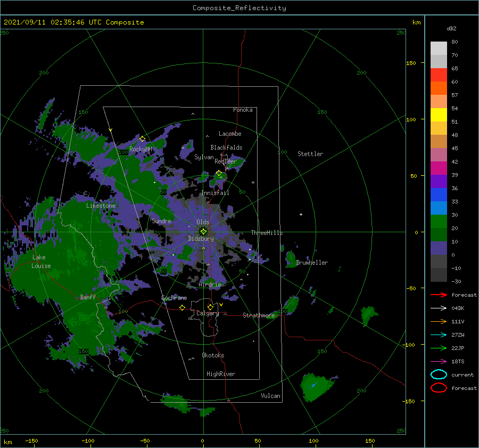The width and height of the screenshot is (479, 448).
Task: Click the cyan current ellipse icon
Action: [x=439, y=374]
